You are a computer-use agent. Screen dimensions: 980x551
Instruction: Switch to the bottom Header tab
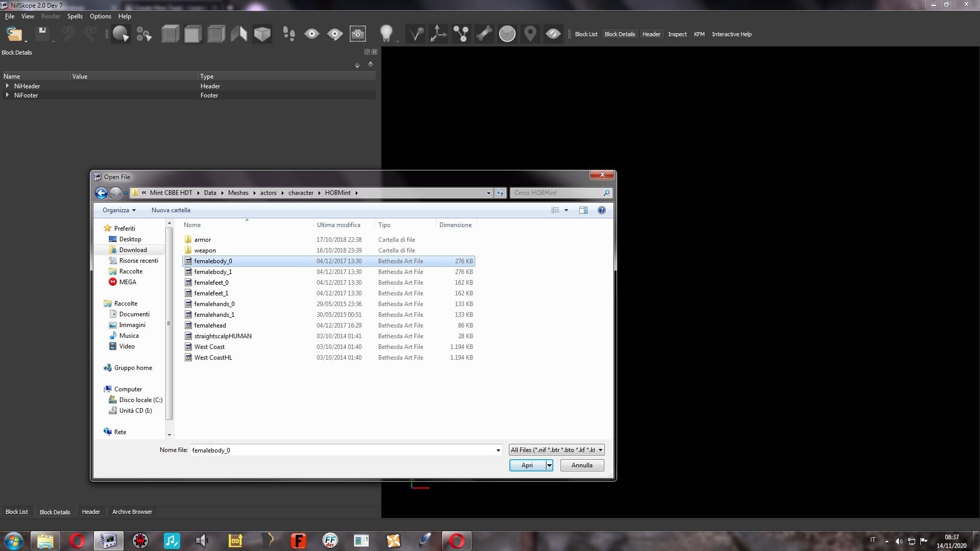(x=91, y=512)
